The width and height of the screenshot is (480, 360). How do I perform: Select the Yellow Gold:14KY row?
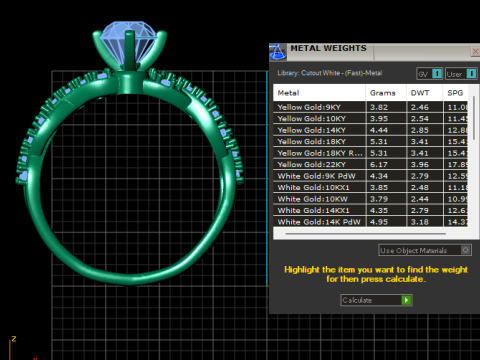point(370,130)
